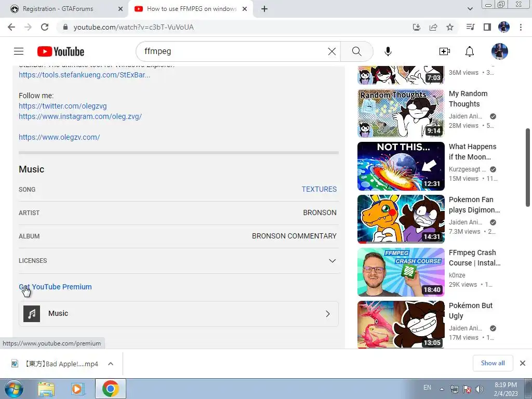
Task: Open the instagram oleg.zvg link
Action: tap(80, 116)
